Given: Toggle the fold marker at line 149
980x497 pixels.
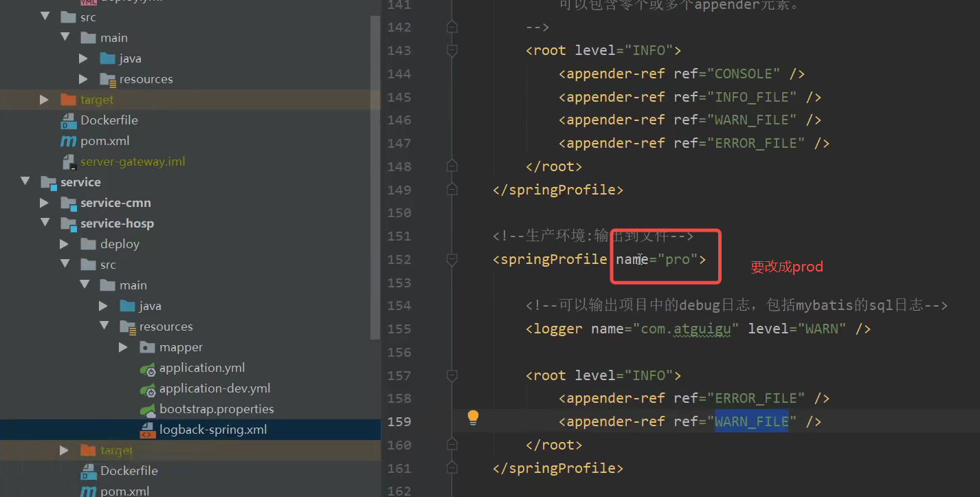Looking at the screenshot, I should (452, 190).
